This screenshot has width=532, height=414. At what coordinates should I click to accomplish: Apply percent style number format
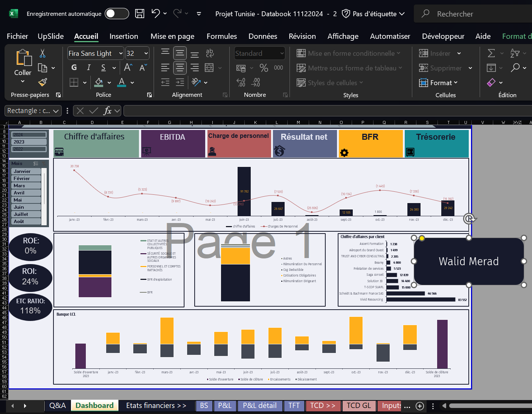[264, 68]
